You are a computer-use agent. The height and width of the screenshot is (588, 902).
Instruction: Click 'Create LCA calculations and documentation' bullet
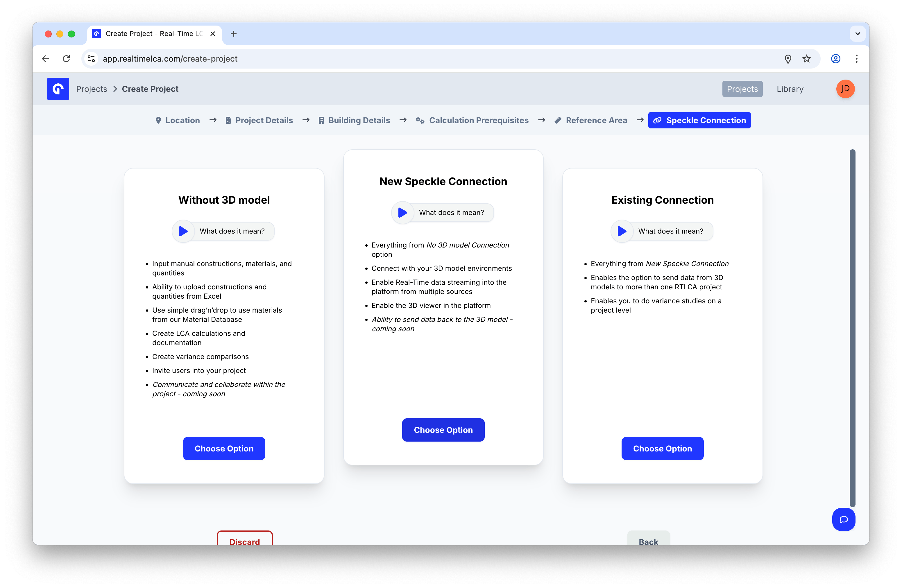tap(198, 338)
